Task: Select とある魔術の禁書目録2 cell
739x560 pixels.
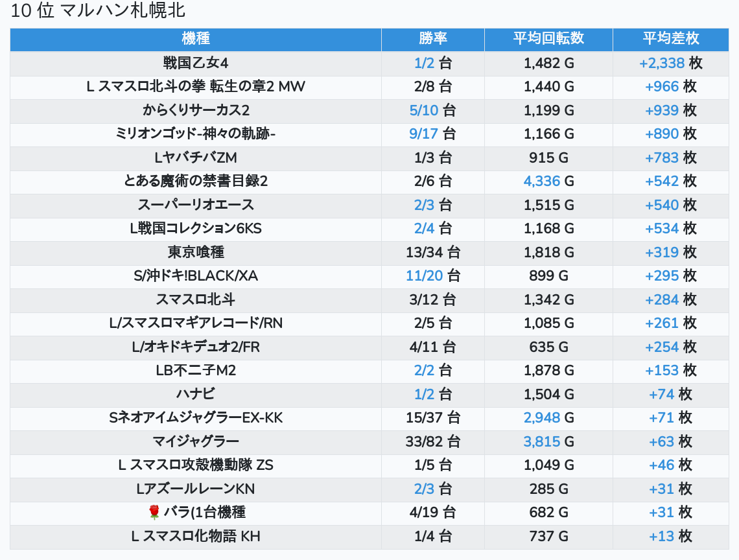Action: [196, 181]
